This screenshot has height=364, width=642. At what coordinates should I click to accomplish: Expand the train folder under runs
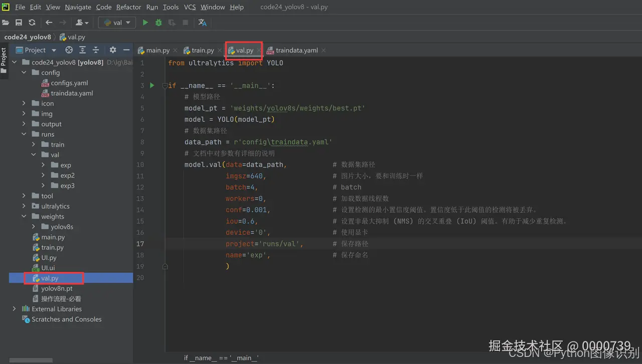(x=34, y=144)
